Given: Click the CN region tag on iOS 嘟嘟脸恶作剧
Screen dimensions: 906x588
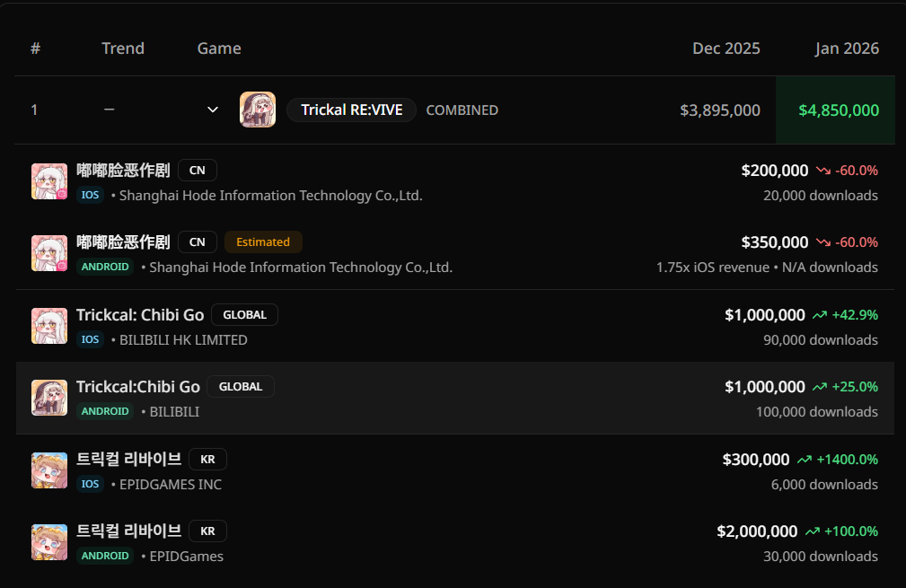Looking at the screenshot, I should [x=197, y=171].
